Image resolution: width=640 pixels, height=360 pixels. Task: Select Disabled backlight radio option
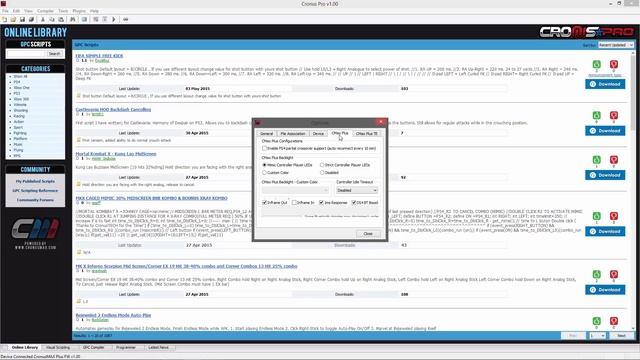322,173
